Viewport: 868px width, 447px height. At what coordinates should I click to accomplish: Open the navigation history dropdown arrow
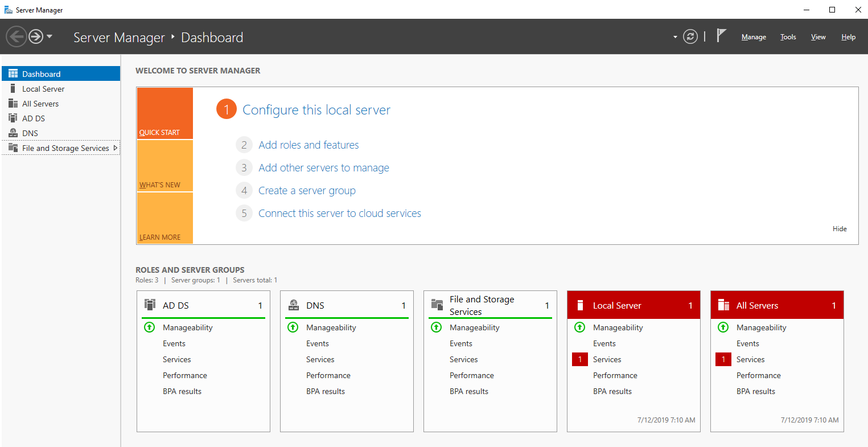[50, 36]
